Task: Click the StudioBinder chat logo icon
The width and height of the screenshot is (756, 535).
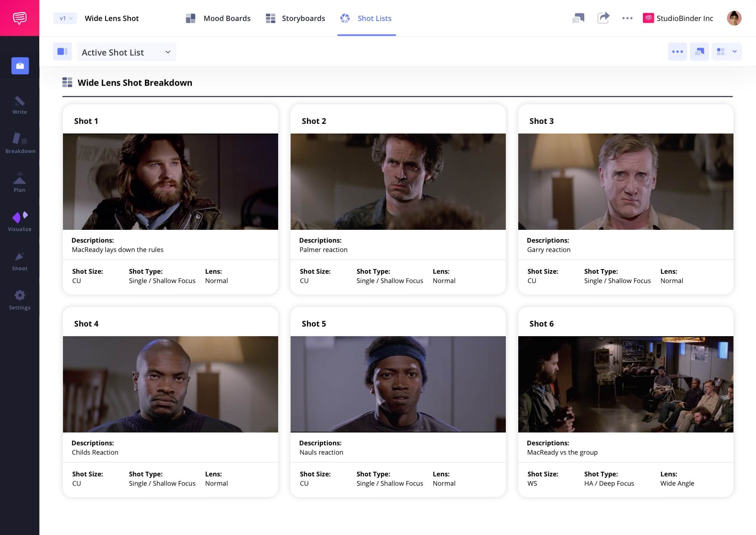Action: click(x=19, y=18)
